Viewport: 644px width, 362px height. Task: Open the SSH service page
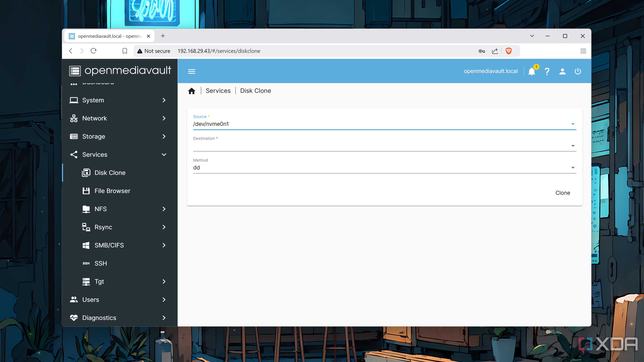point(120,263)
